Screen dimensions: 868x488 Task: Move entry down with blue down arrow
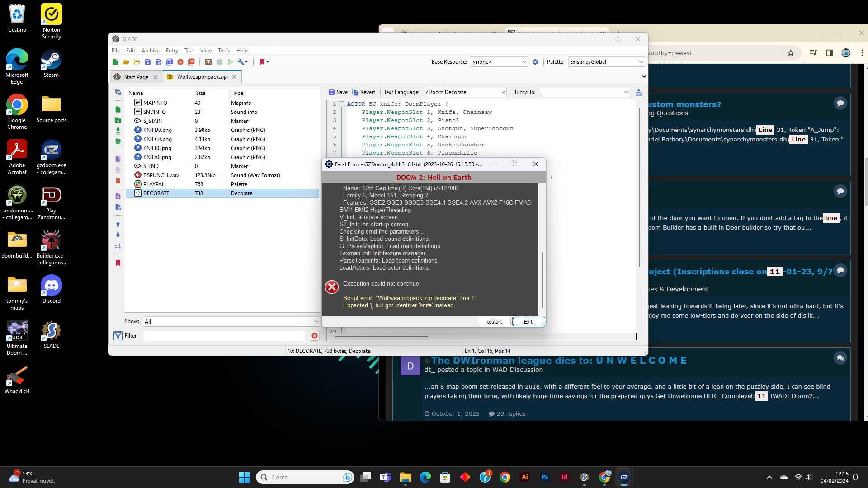tap(118, 235)
